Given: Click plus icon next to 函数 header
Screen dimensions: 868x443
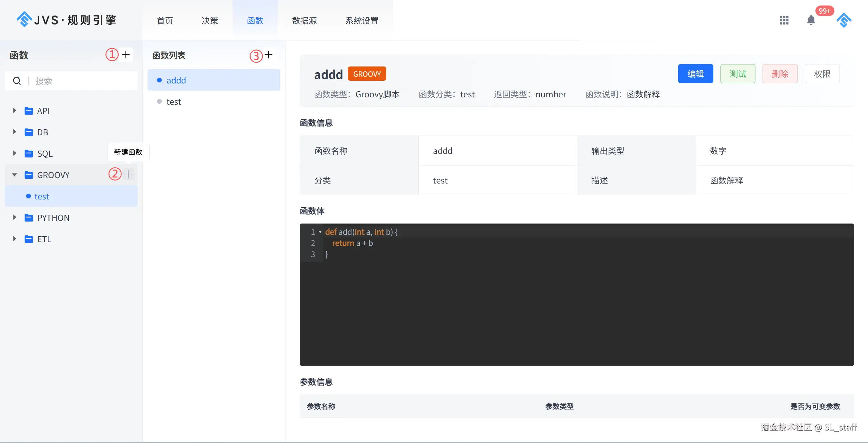Looking at the screenshot, I should [x=126, y=55].
